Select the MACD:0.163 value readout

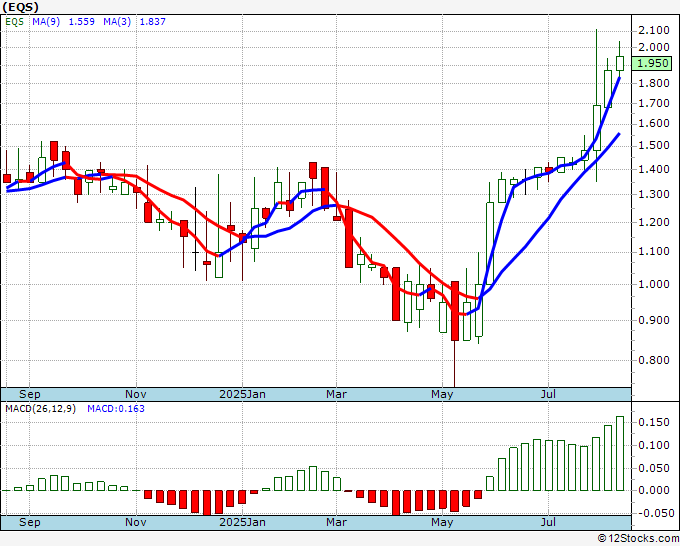(116, 409)
